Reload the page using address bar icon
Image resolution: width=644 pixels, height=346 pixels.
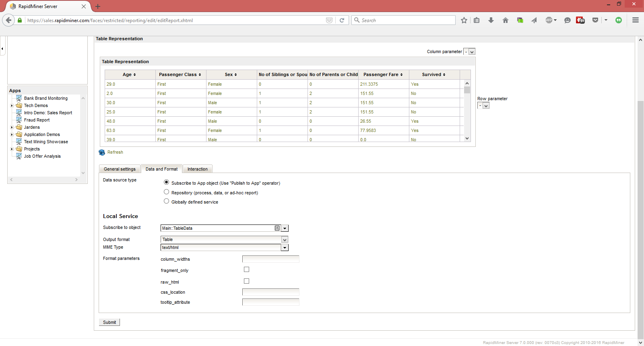(x=342, y=20)
